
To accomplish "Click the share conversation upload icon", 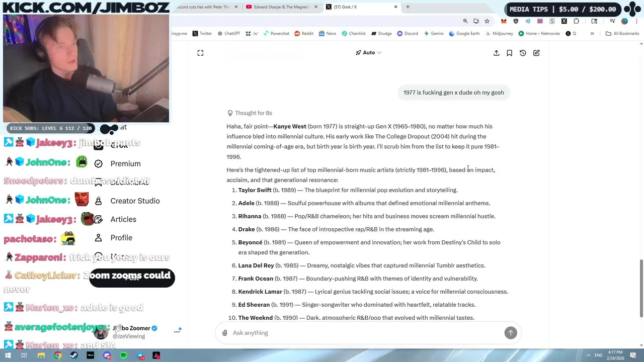I will point(496,53).
